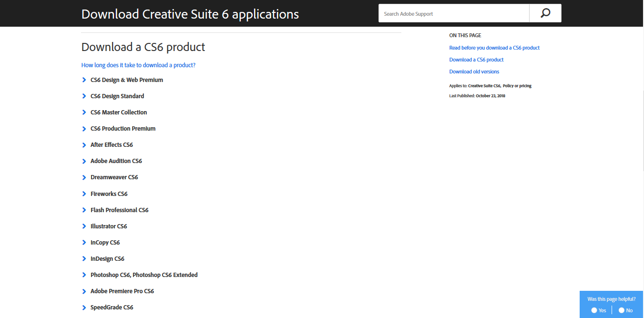
Task: Expand chevron beside CS6 Production Premium
Action: (x=84, y=129)
